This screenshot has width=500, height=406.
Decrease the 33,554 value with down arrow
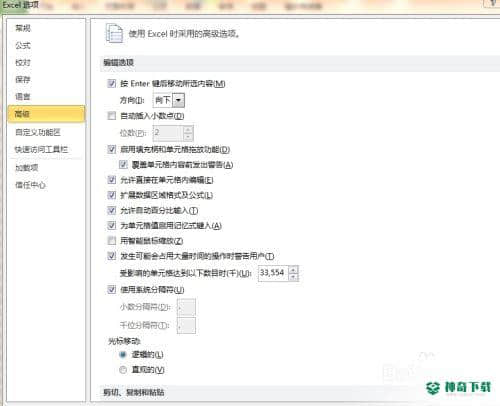tap(294, 277)
